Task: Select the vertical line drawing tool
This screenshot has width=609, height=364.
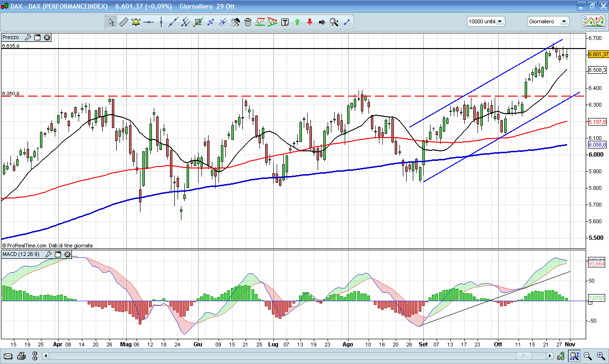Action: click(161, 22)
